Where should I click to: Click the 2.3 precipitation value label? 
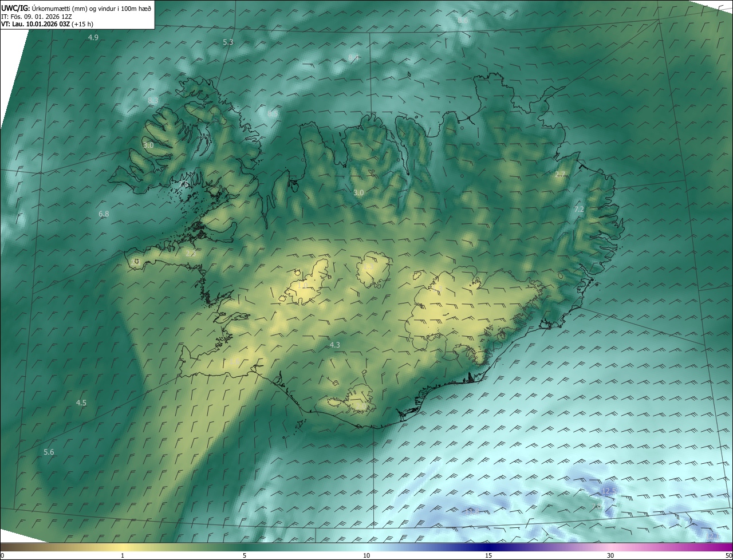click(x=191, y=253)
